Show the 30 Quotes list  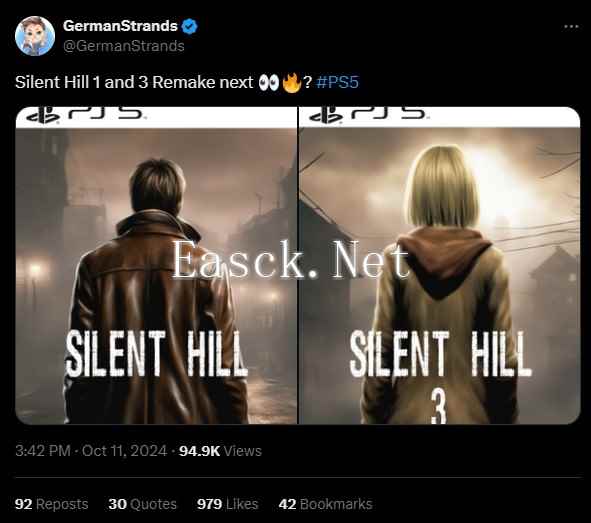click(142, 504)
